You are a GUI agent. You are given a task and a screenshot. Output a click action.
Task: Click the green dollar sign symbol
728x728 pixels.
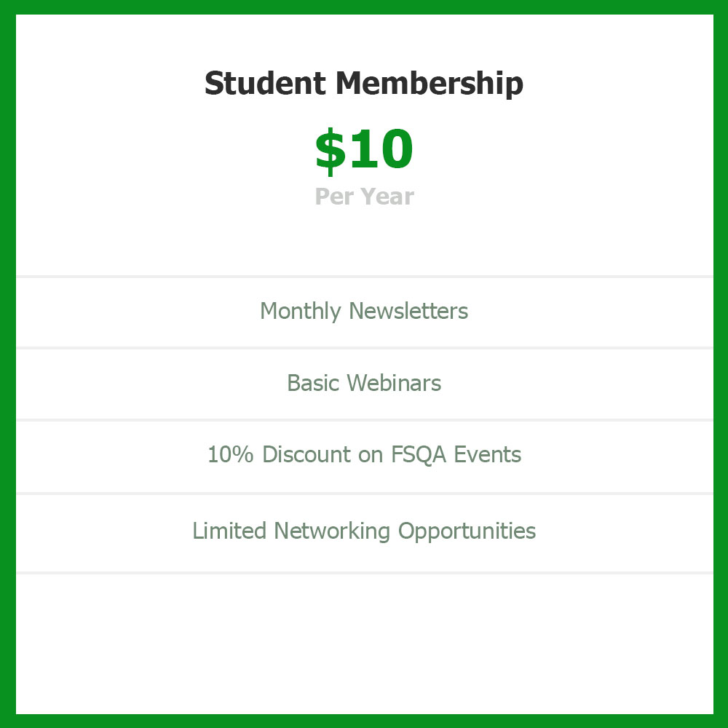(x=330, y=151)
